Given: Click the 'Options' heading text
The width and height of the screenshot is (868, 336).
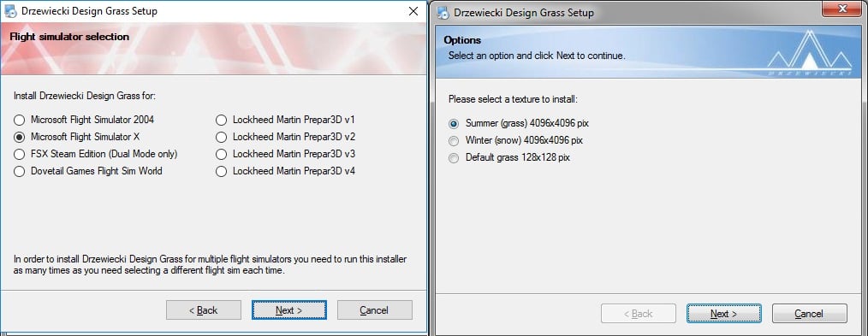Looking at the screenshot, I should pos(462,40).
